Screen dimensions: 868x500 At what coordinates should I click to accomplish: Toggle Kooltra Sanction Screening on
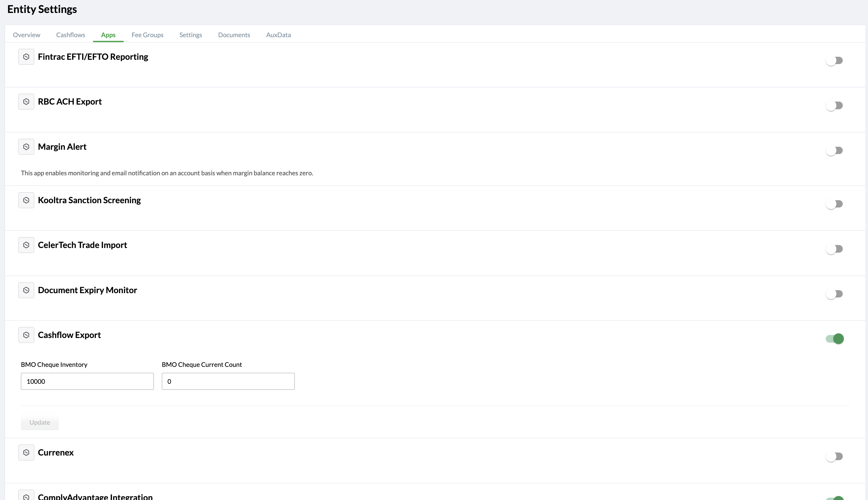(834, 204)
